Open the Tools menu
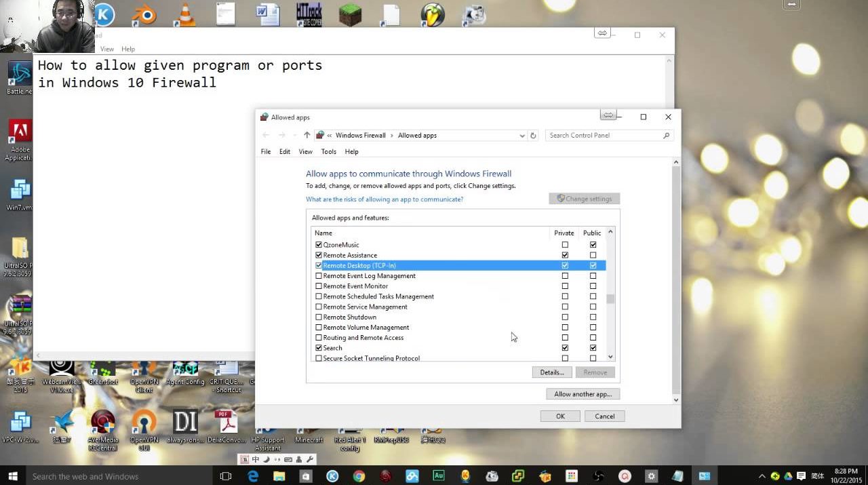 tap(328, 152)
